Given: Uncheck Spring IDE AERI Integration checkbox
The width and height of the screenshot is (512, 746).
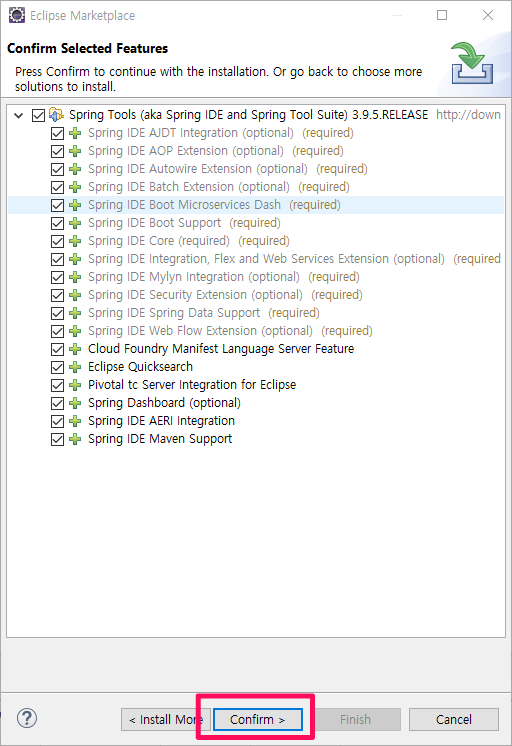Looking at the screenshot, I should point(57,421).
